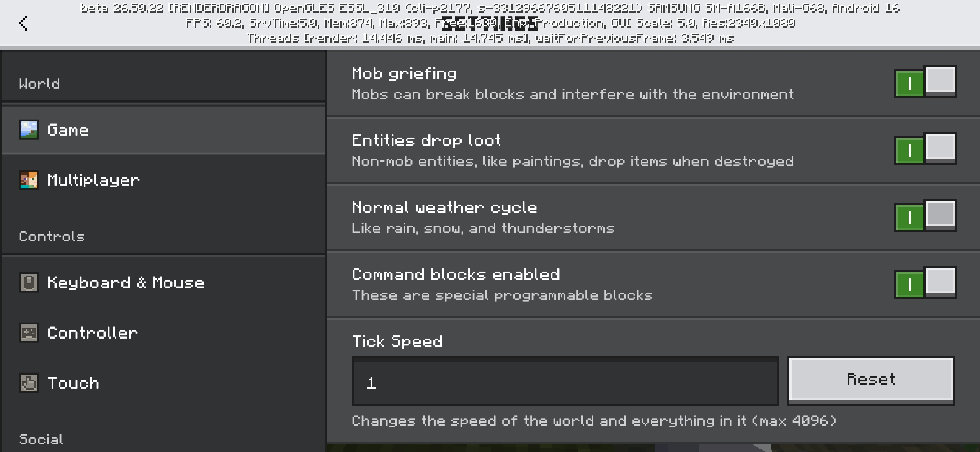Switch off Command blocks enabled
The height and width of the screenshot is (452, 980).
925,283
